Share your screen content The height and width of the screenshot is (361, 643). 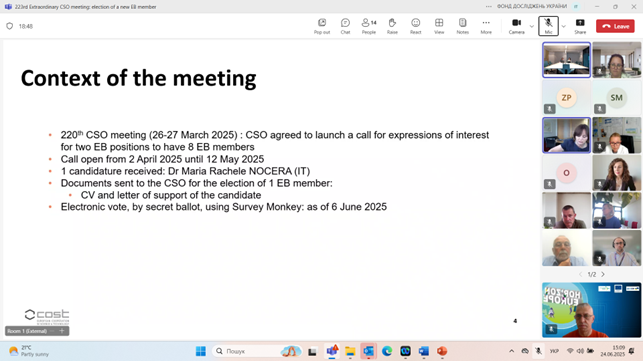pyautogui.click(x=580, y=26)
